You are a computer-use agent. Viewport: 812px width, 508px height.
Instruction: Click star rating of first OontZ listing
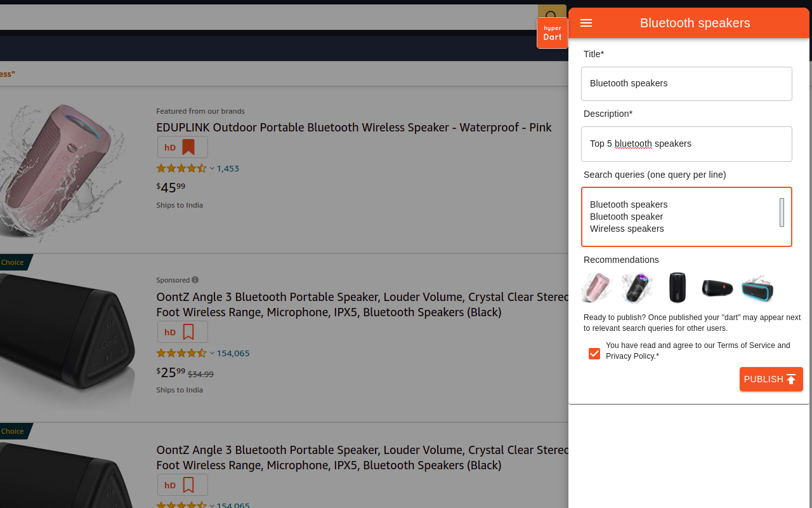[181, 353]
